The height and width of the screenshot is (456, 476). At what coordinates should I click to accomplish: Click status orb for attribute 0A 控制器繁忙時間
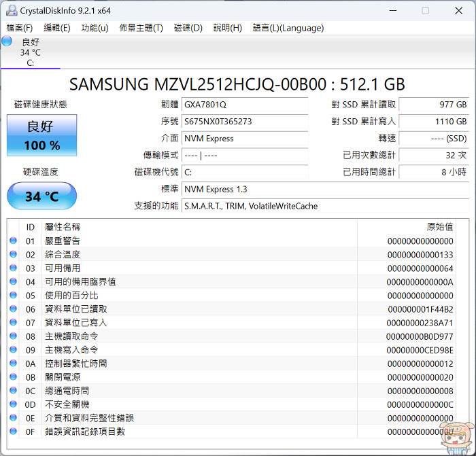click(x=13, y=363)
